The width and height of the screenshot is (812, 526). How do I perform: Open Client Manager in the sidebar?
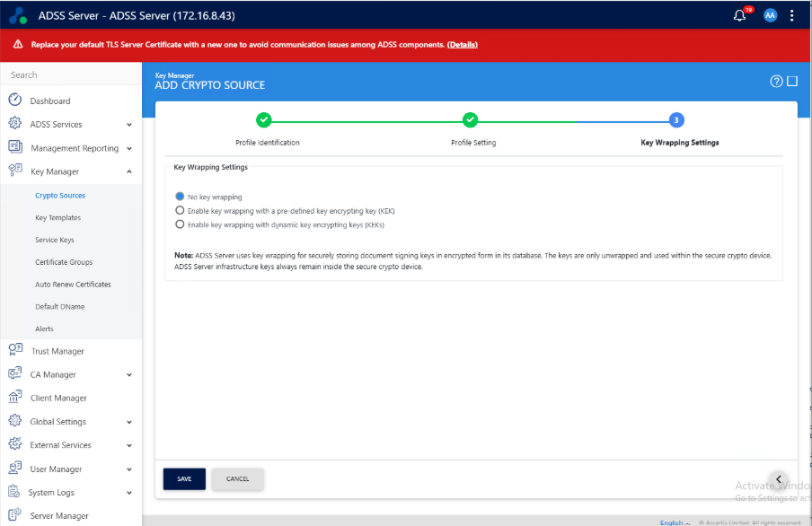(x=58, y=398)
